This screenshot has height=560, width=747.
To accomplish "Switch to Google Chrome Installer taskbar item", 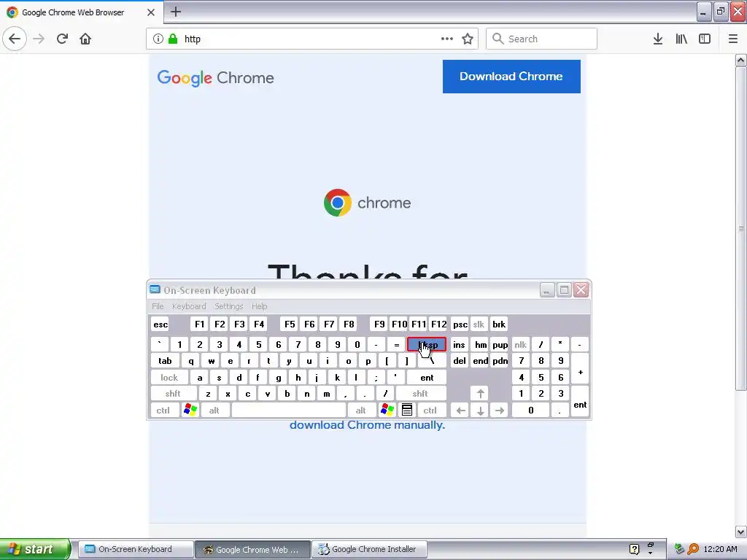I will pyautogui.click(x=369, y=549).
